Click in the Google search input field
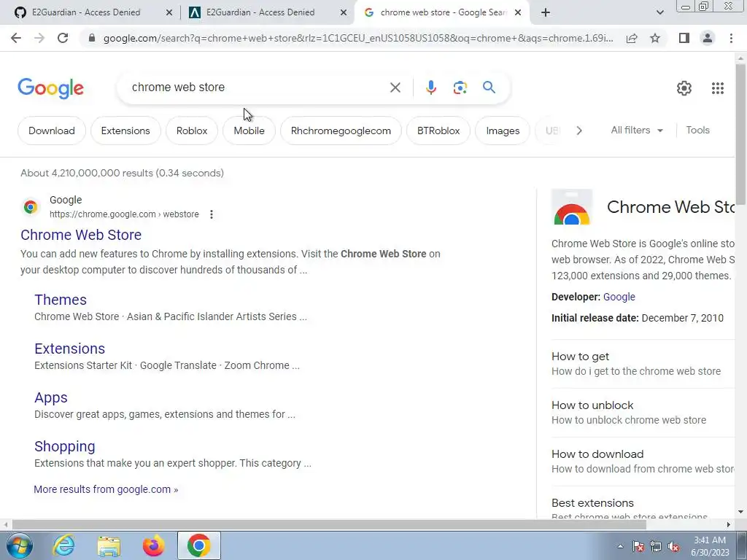This screenshot has height=560, width=747. pos(258,87)
